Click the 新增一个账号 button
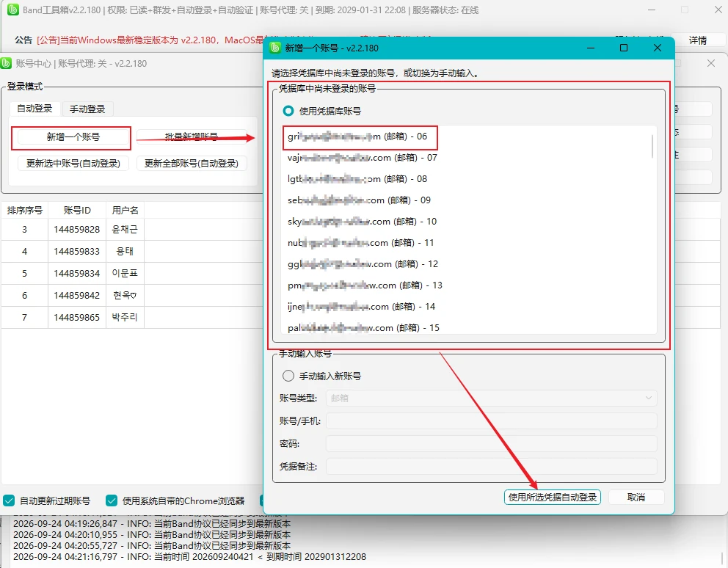The height and width of the screenshot is (568, 728). point(73,137)
